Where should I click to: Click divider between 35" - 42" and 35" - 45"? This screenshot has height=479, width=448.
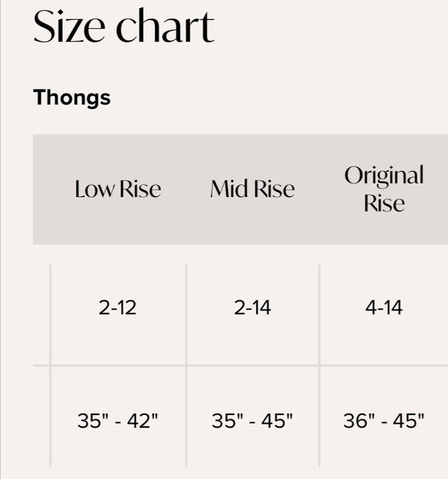(186, 417)
